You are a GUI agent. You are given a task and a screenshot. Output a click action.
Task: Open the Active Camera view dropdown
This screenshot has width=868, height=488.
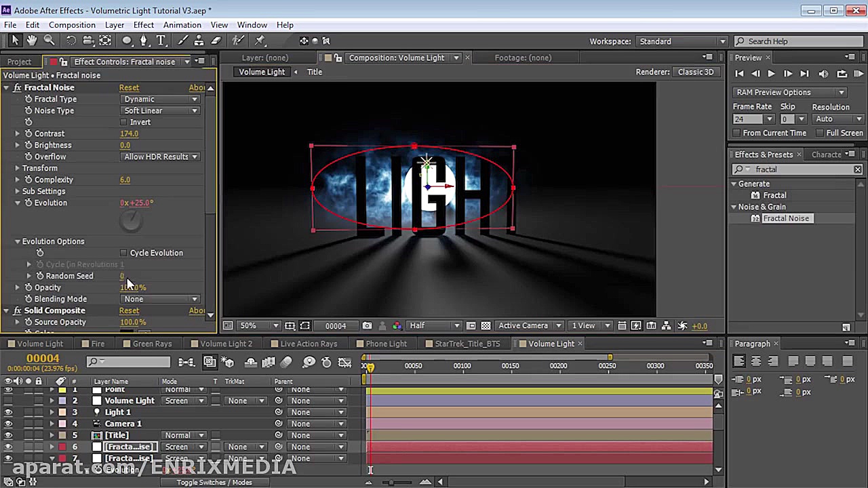(529, 326)
